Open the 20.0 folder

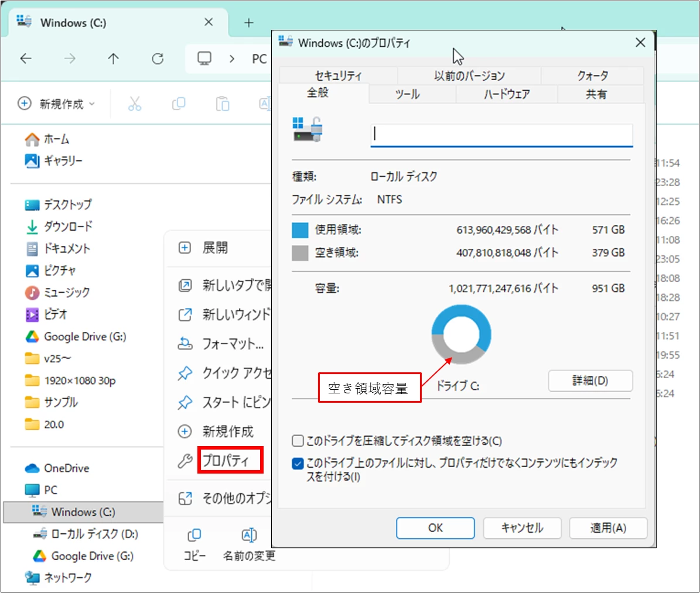(x=44, y=424)
